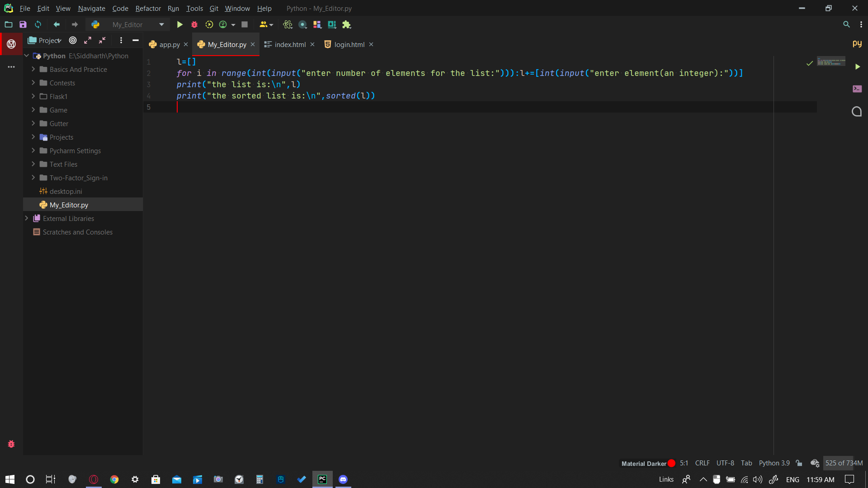Switch to the index.html tab
The image size is (868, 488).
(290, 44)
